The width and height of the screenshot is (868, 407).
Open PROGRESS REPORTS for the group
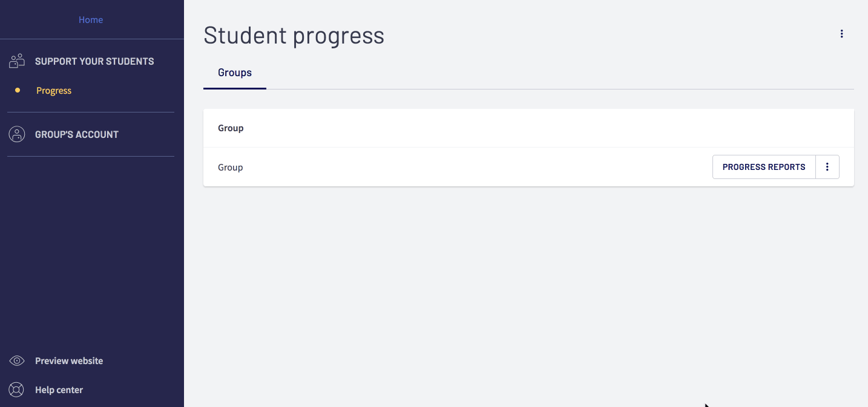tap(764, 167)
